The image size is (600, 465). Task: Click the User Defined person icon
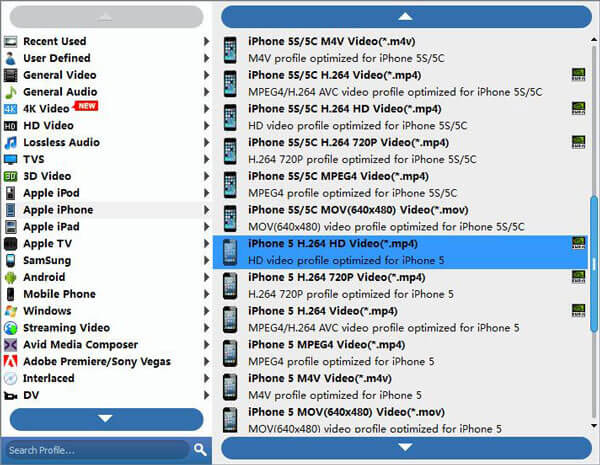click(11, 58)
